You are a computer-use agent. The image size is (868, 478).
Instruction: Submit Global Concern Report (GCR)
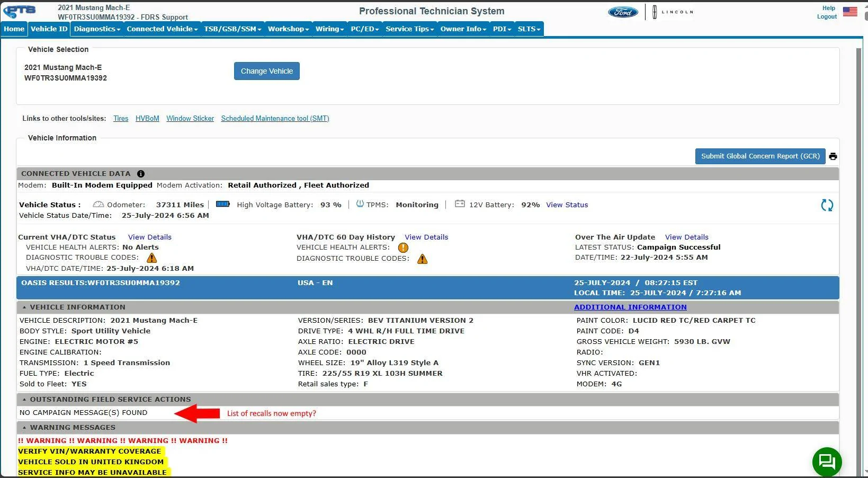pyautogui.click(x=760, y=156)
